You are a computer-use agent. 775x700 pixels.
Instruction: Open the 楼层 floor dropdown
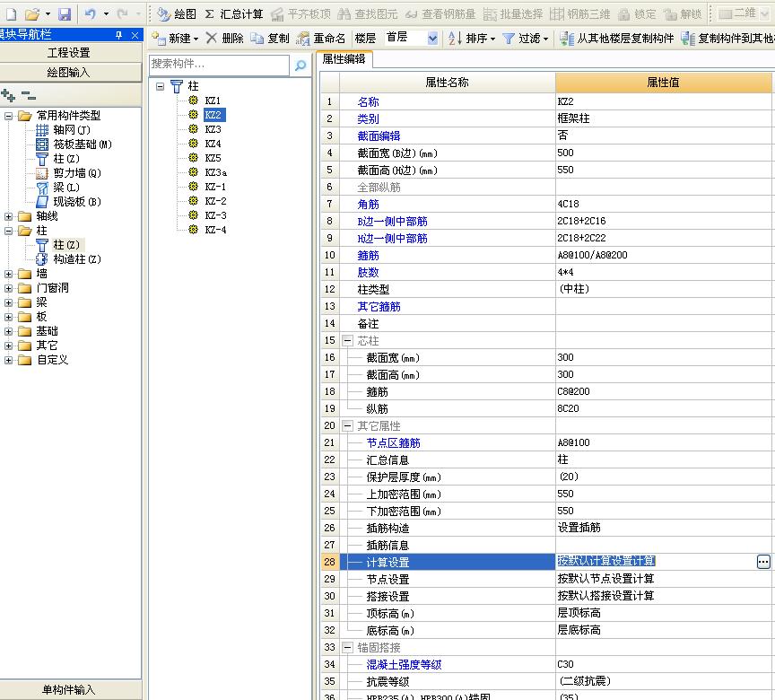432,38
